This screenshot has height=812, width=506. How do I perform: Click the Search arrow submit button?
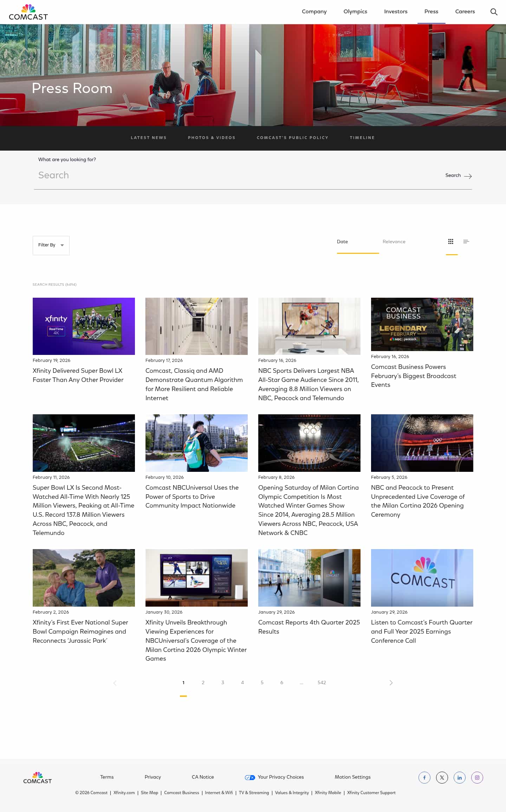[458, 176]
